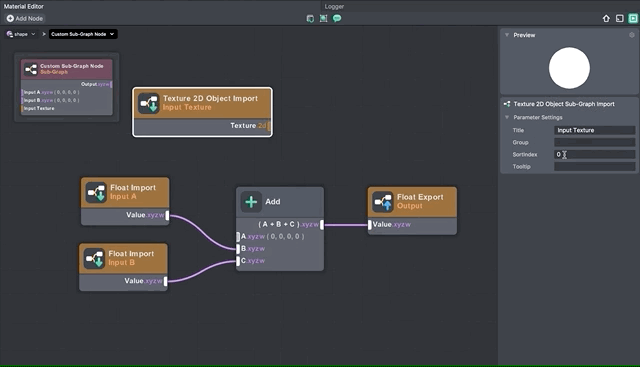The image size is (640, 367).
Task: Click the panel layout icon beside home
Action: tap(620, 18)
